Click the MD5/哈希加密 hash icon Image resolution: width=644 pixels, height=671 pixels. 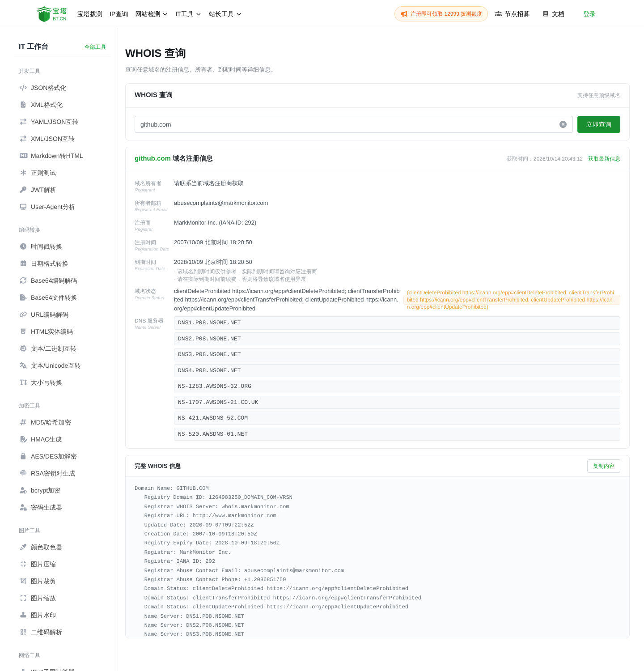coord(23,422)
